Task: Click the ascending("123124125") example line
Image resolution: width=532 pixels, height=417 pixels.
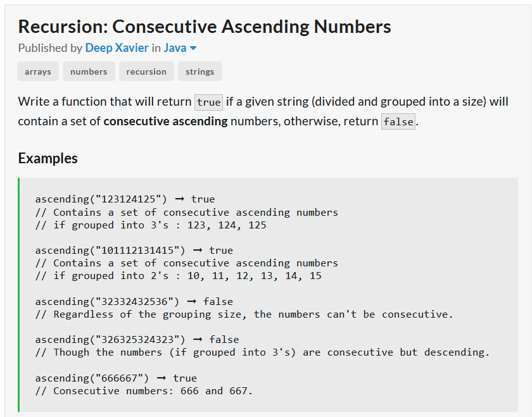Action: (x=125, y=199)
